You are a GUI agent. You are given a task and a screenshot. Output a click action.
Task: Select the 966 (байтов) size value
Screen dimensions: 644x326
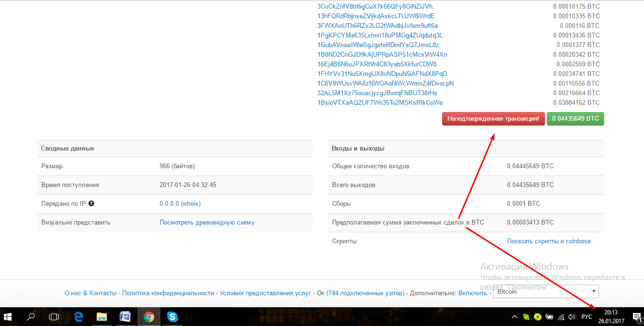(x=177, y=166)
